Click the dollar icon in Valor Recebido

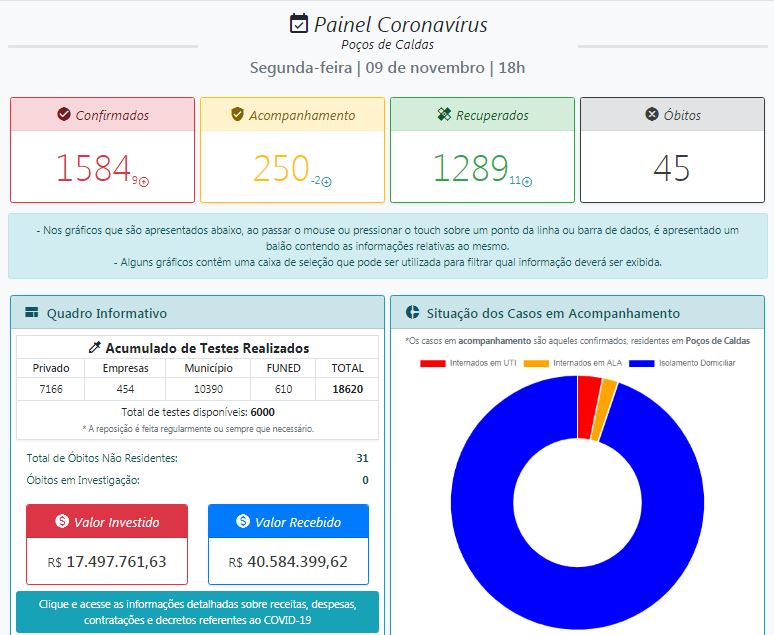coord(243,521)
